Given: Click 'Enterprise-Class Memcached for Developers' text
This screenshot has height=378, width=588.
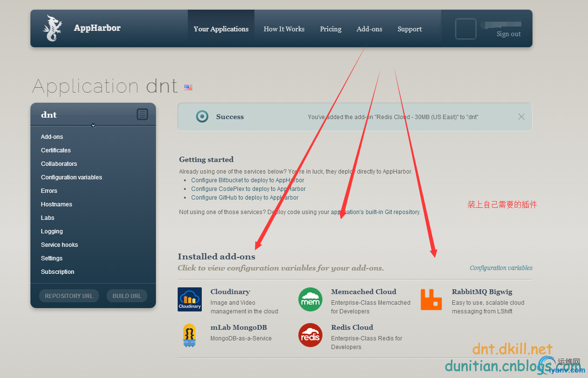Looking at the screenshot, I should point(371,307).
